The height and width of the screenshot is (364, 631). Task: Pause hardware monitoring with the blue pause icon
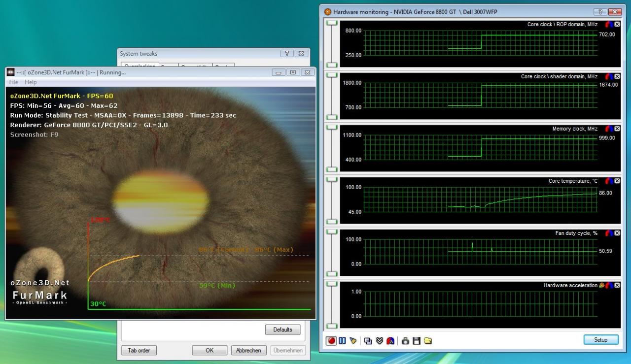pos(342,340)
